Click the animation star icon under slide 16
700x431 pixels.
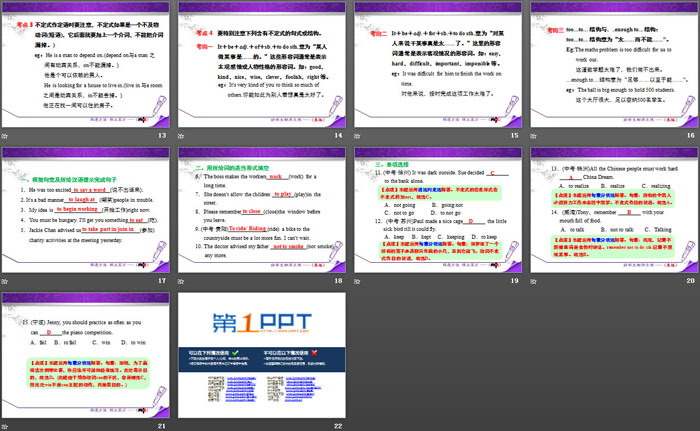(533, 136)
